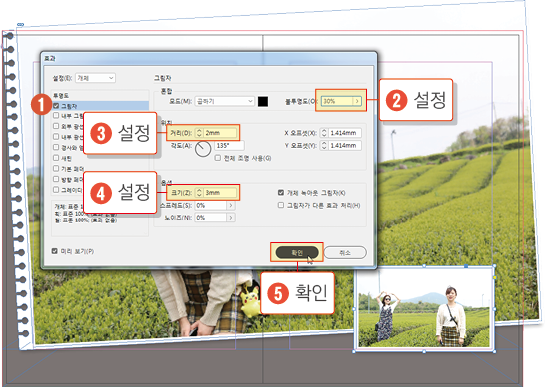Toggle 개체 녹아웃 그림자 checkbox

pyautogui.click(x=281, y=192)
